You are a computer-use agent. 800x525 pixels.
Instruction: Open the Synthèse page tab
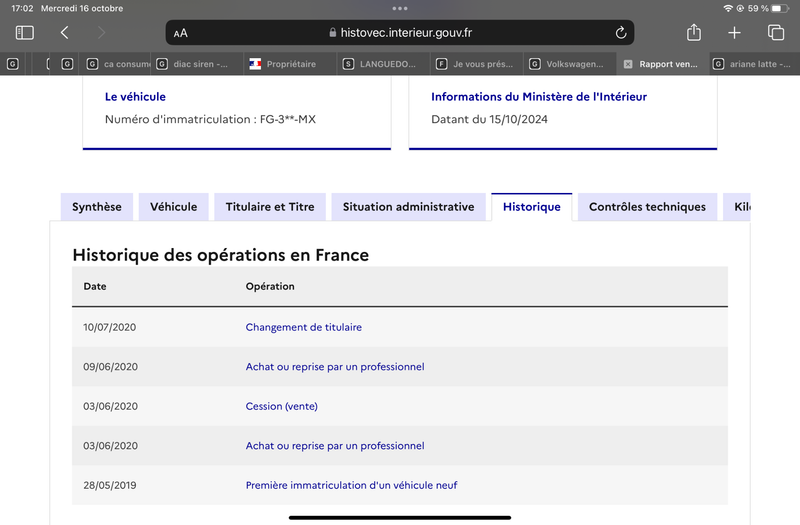click(96, 207)
